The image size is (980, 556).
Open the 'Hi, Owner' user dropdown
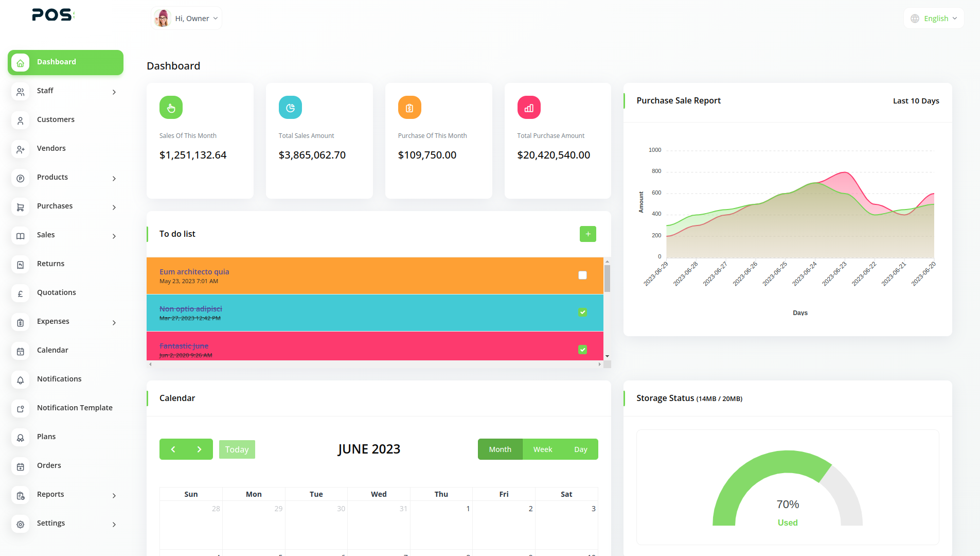click(187, 19)
